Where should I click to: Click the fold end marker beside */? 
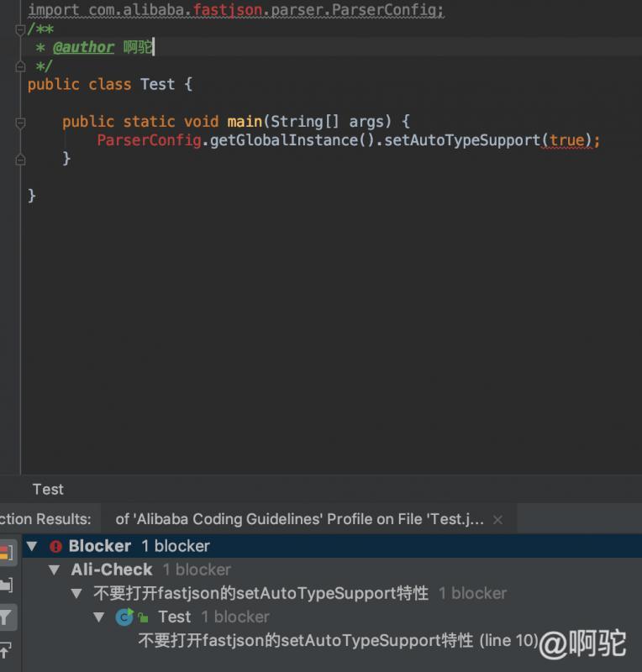pos(19,66)
